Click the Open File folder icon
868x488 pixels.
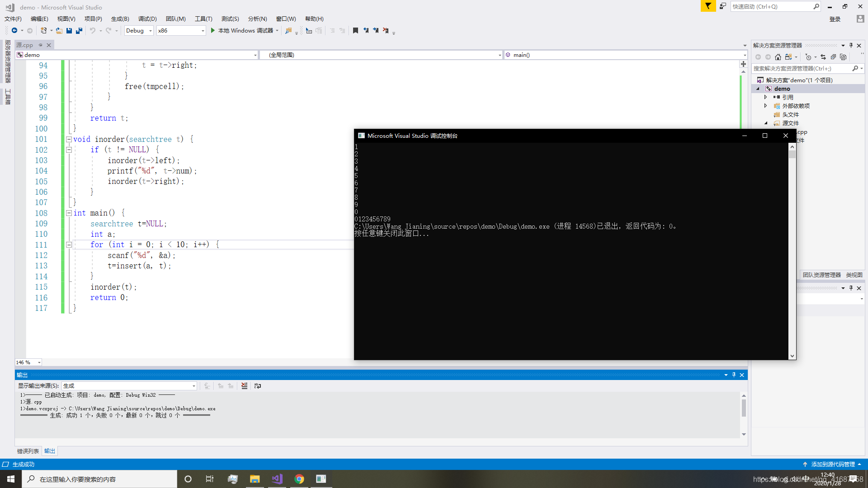coord(59,30)
